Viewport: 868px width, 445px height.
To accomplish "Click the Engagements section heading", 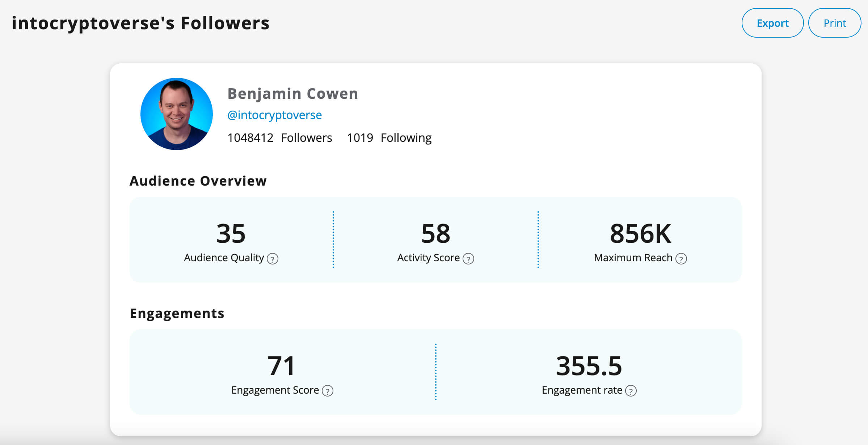I will pos(177,313).
